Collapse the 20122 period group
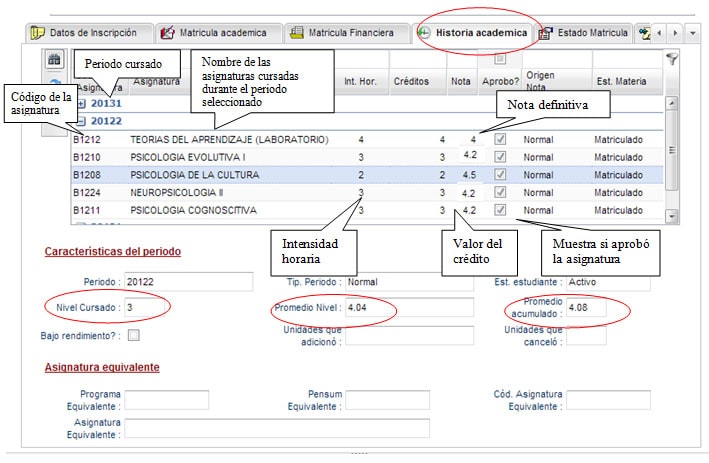Image resolution: width=709 pixels, height=463 pixels. pos(81,121)
